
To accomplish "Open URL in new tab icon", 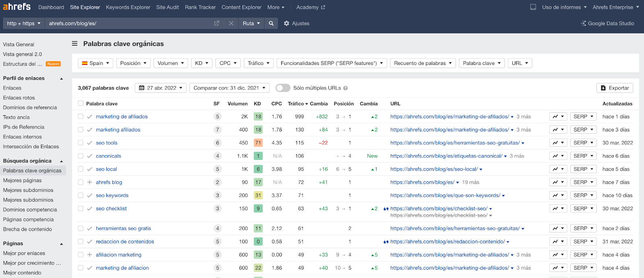I will point(217,23).
